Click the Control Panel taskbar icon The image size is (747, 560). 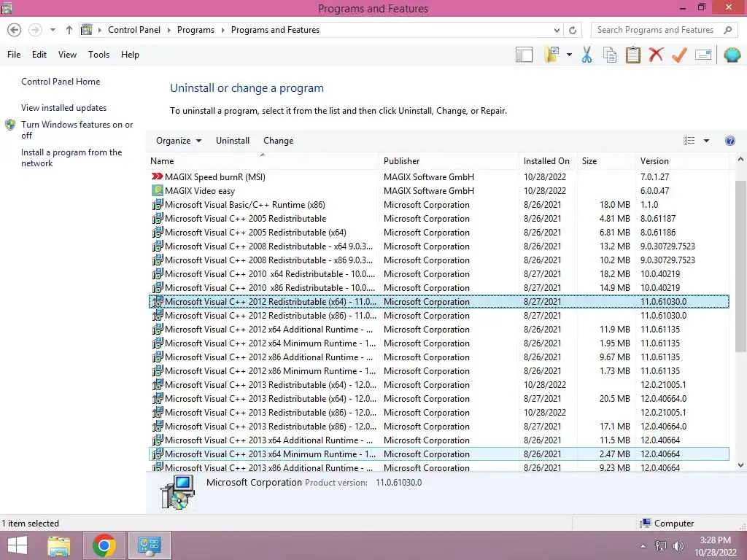coord(149,545)
